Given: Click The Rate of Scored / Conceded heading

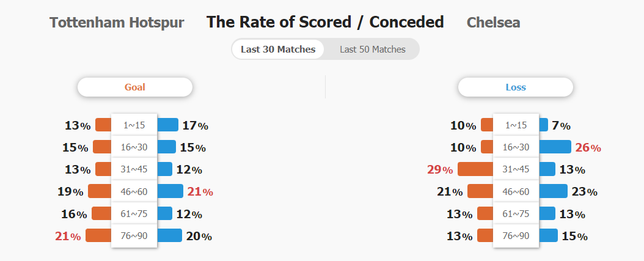Looking at the screenshot, I should (325, 22).
